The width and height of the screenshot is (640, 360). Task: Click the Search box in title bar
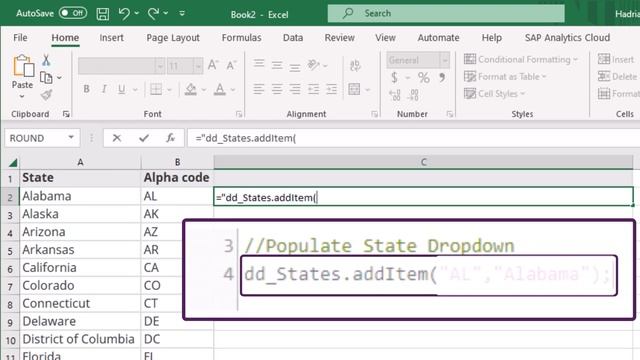click(446, 13)
